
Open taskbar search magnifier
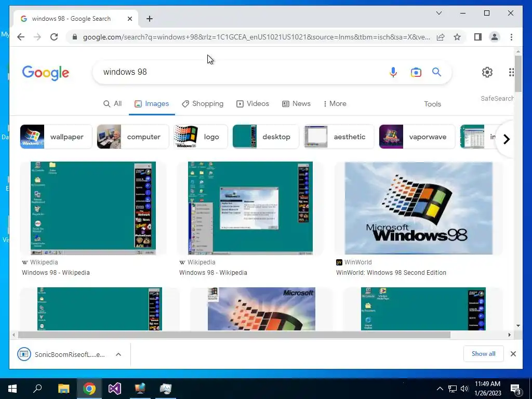(x=37, y=389)
